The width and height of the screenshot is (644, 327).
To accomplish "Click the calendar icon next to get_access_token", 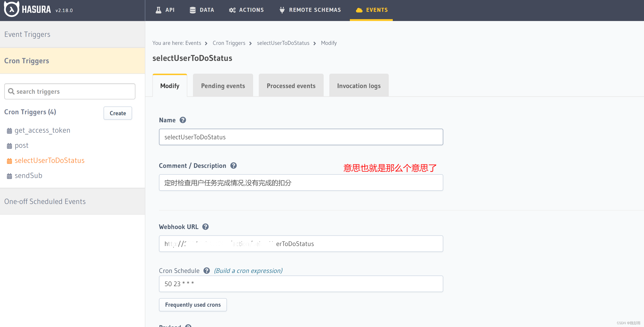I will point(9,131).
